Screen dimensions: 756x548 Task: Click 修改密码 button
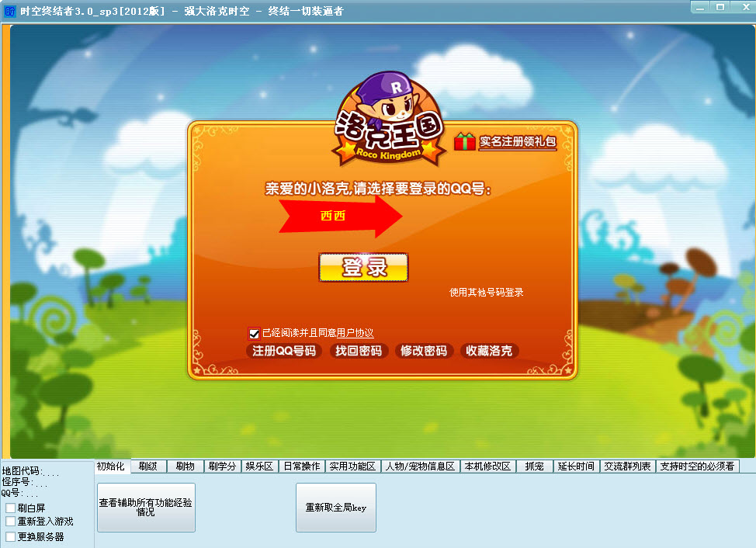[424, 351]
